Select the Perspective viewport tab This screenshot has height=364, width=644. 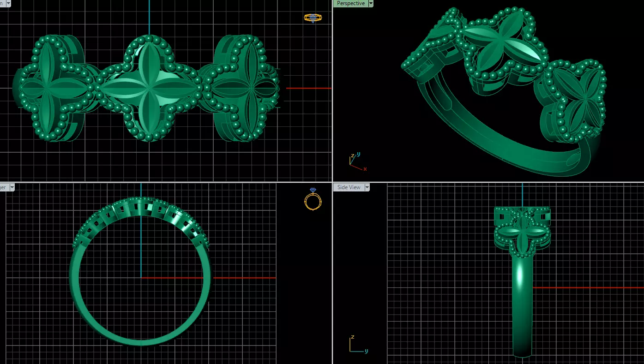click(350, 3)
